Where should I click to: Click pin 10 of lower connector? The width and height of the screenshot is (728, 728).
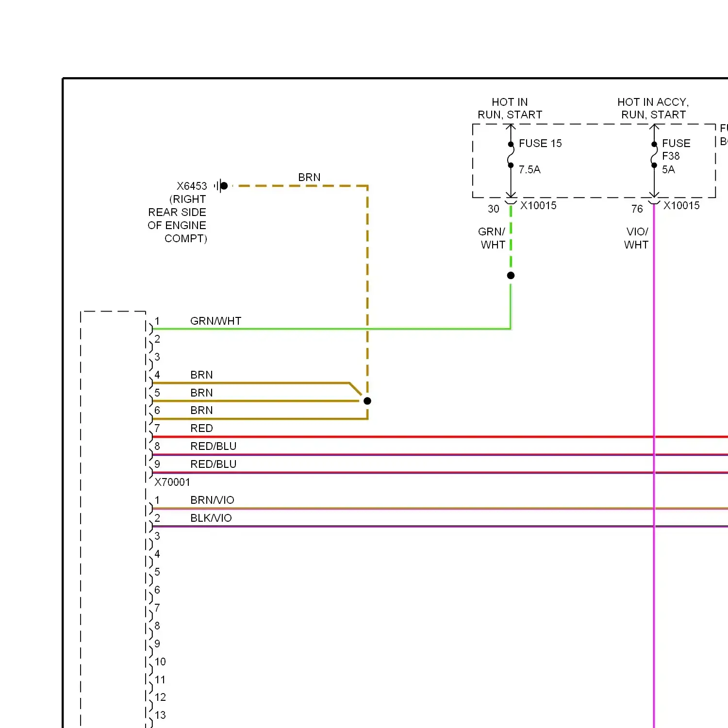pyautogui.click(x=160, y=662)
